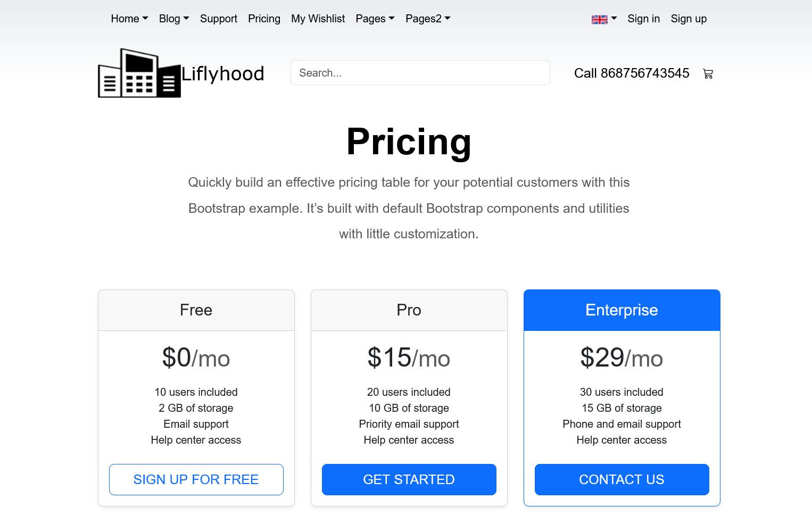This screenshot has width=812, height=532.
Task: Select Pricing in the navigation bar
Action: pos(264,19)
